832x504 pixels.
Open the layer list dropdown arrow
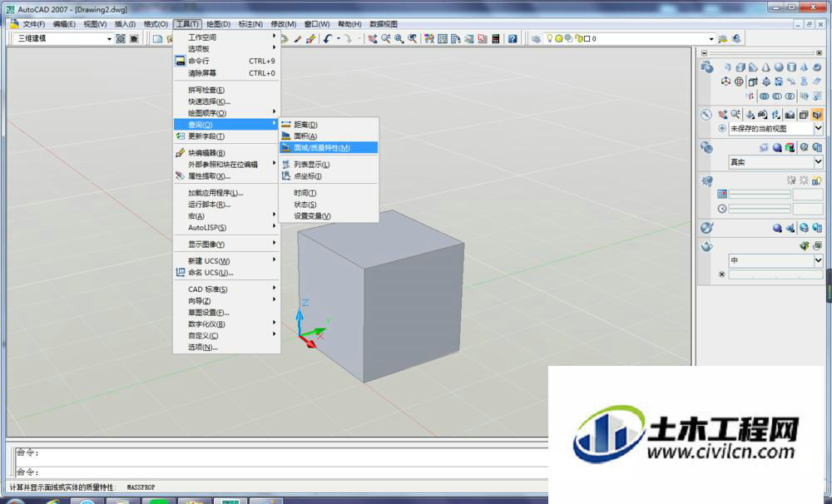711,39
